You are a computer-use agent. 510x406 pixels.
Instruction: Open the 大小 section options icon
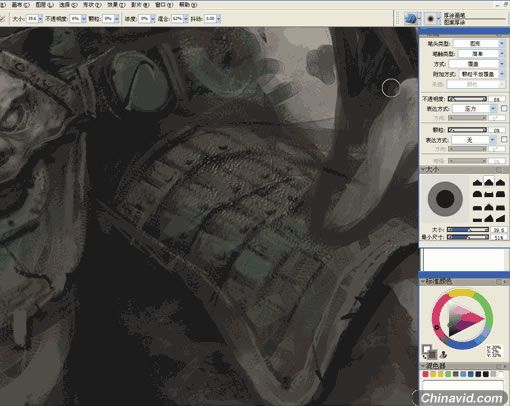(499, 170)
